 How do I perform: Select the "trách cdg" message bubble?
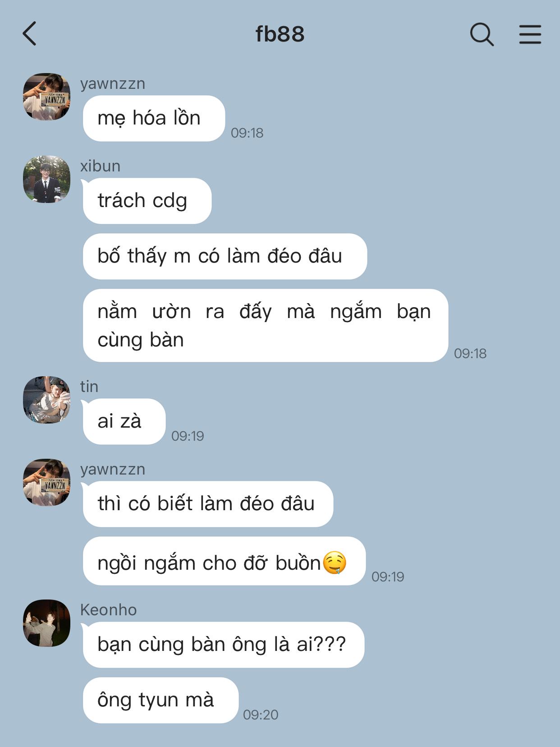pyautogui.click(x=147, y=201)
